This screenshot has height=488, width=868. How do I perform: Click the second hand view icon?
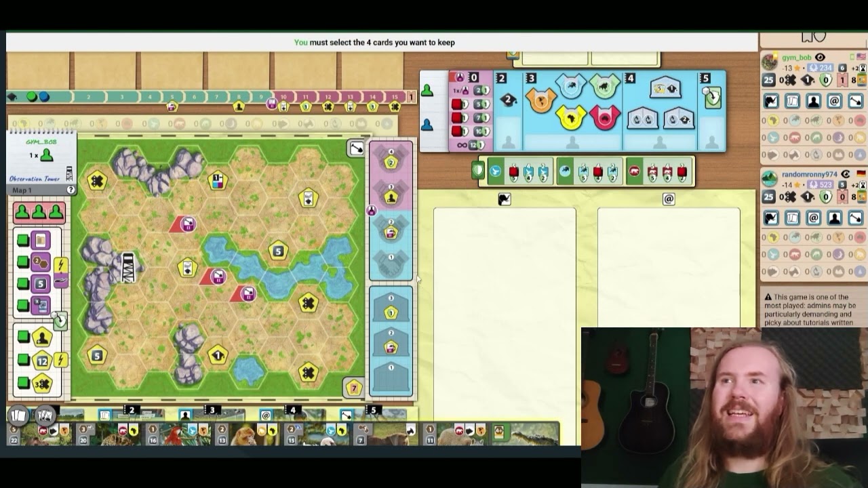[x=44, y=415]
